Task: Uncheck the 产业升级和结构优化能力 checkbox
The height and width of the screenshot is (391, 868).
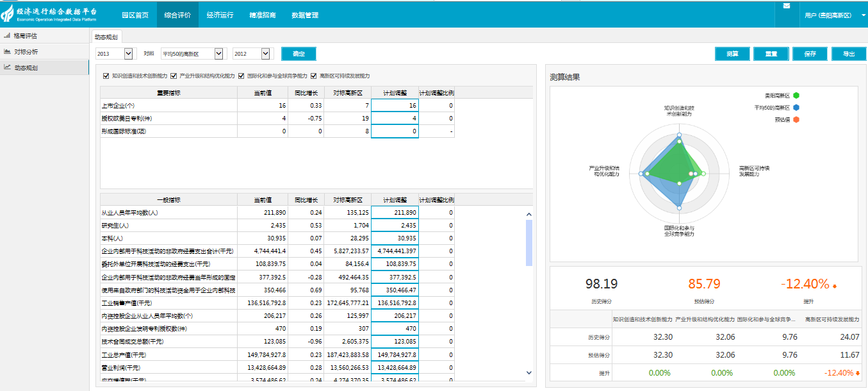Action: click(174, 76)
